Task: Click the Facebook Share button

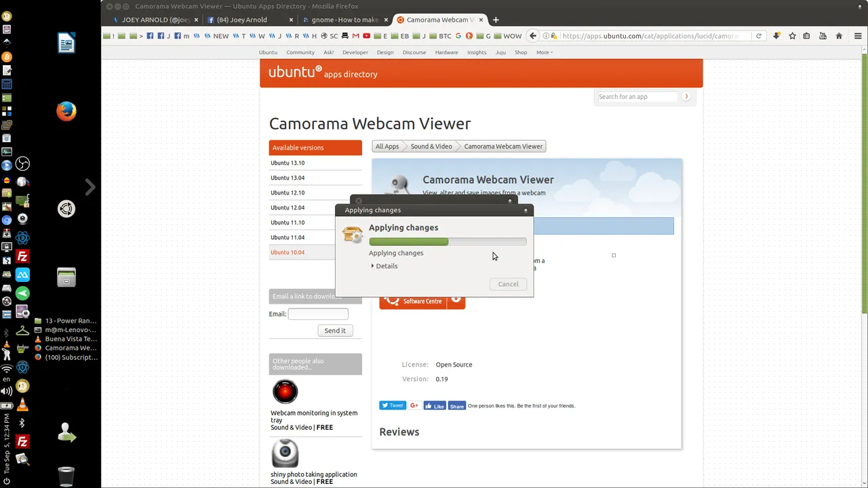Action: (457, 406)
